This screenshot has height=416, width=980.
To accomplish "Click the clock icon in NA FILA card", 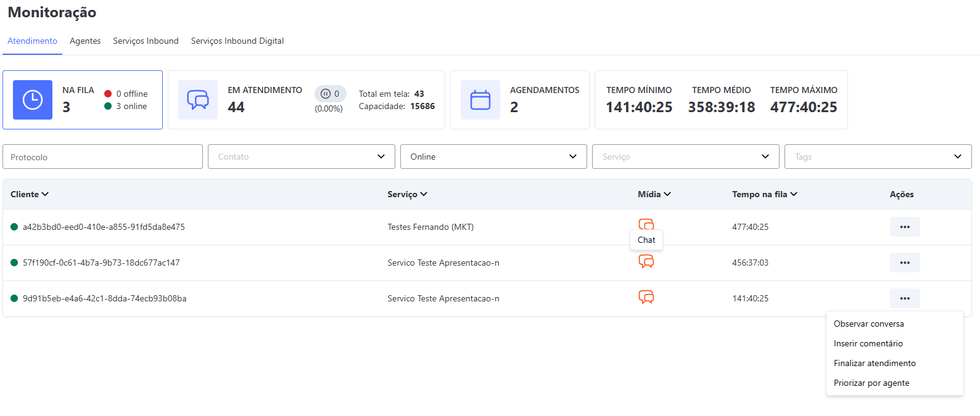I will pos(33,100).
